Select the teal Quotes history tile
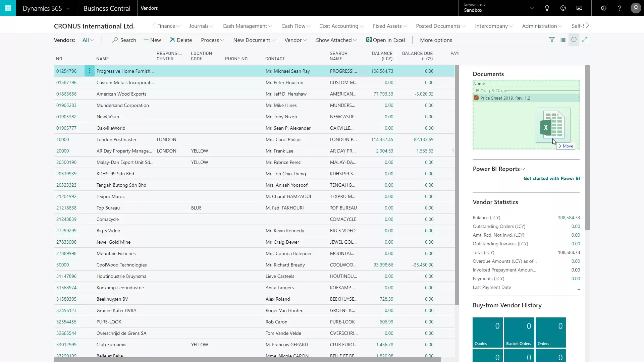The image size is (644, 362). pyautogui.click(x=487, y=332)
